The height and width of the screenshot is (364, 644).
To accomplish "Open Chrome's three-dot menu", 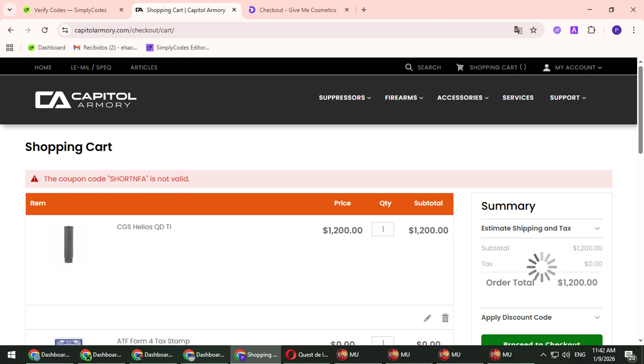I will (634, 30).
